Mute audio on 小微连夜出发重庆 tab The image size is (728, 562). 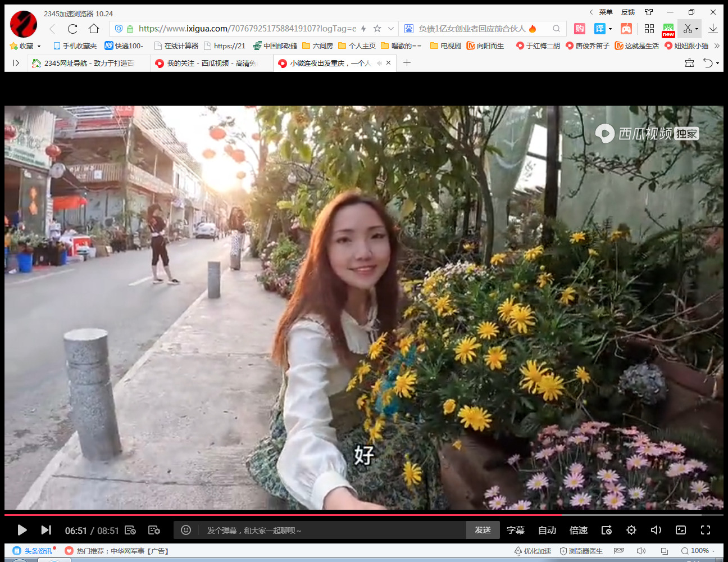pos(379,64)
